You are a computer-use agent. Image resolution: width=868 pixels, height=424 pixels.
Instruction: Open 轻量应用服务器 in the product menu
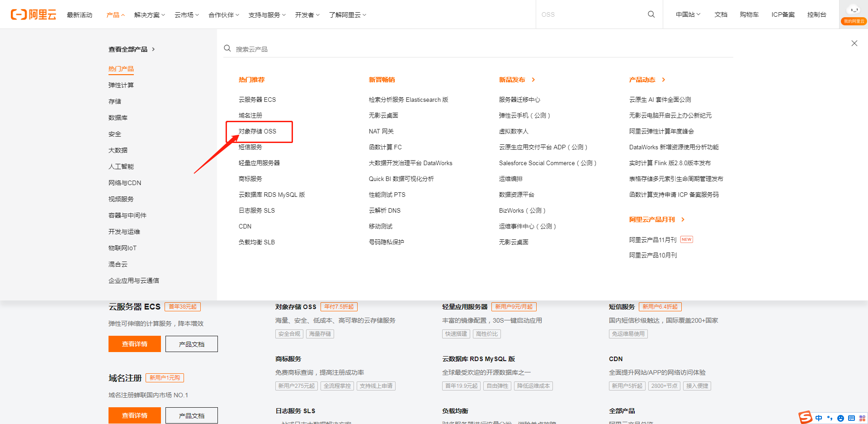pyautogui.click(x=259, y=163)
